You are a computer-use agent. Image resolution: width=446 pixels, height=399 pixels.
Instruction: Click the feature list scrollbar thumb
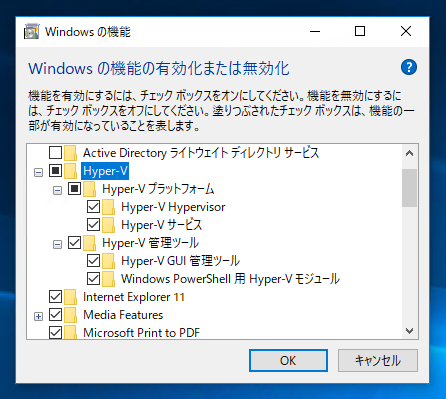(x=409, y=188)
